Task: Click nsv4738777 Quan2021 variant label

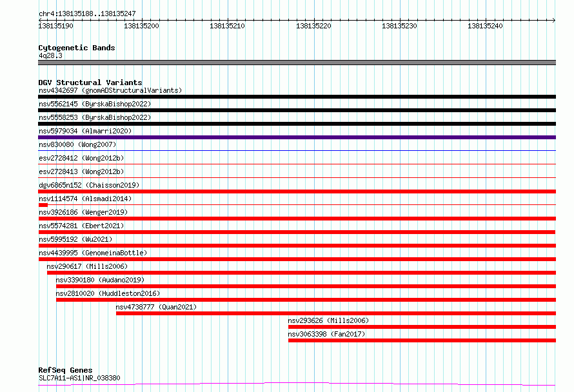Action: [156, 307]
